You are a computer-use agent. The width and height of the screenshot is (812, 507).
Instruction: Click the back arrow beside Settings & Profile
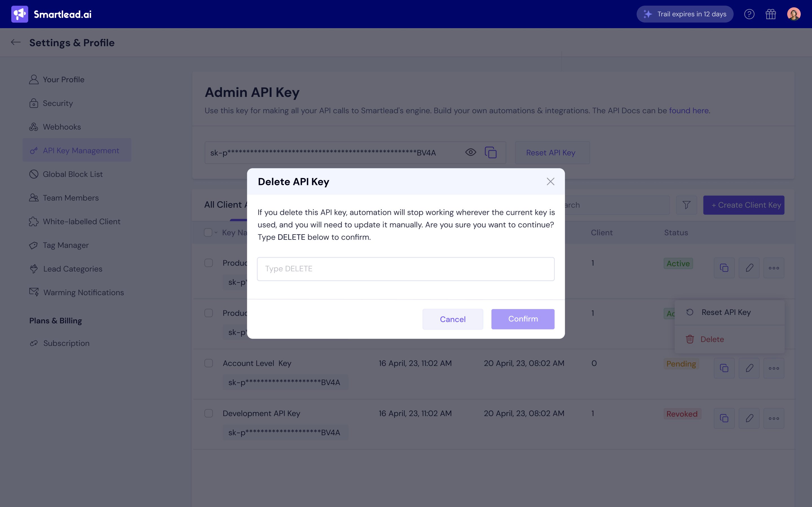(16, 42)
